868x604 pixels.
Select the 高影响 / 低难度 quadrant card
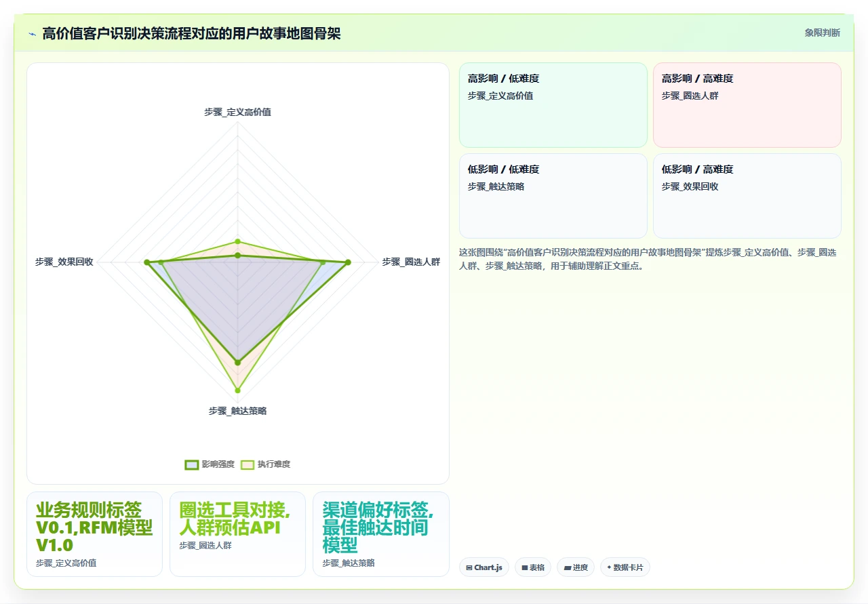tap(553, 105)
